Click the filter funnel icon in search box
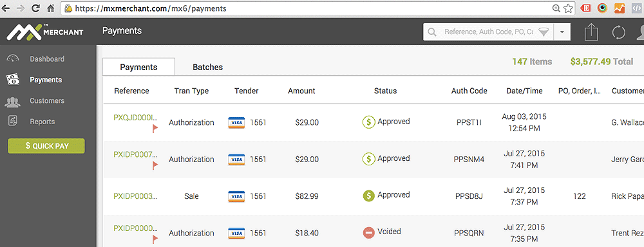 pyautogui.click(x=544, y=32)
